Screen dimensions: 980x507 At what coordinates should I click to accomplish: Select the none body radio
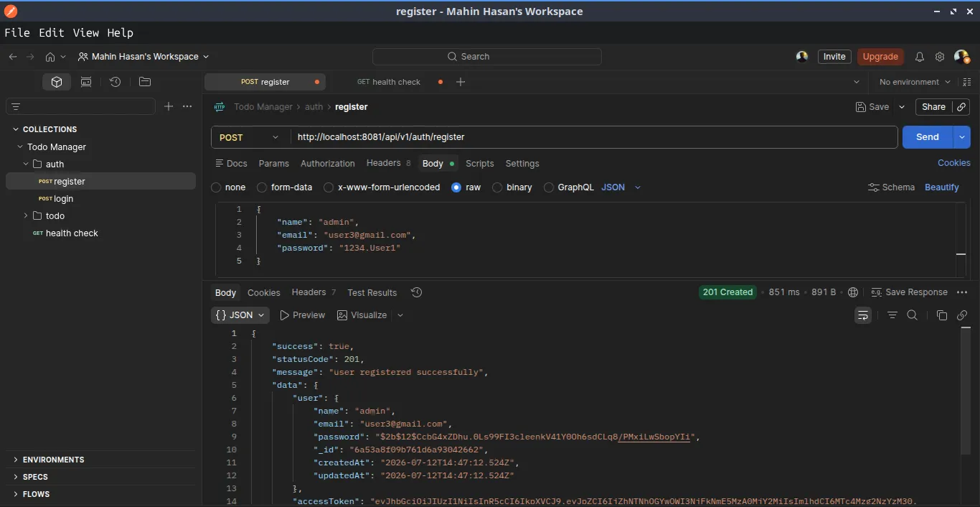[216, 187]
